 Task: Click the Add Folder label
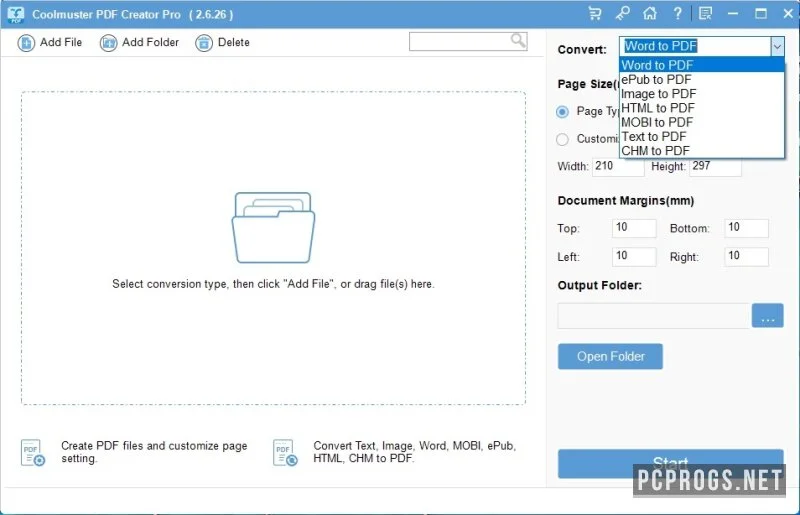(x=151, y=42)
